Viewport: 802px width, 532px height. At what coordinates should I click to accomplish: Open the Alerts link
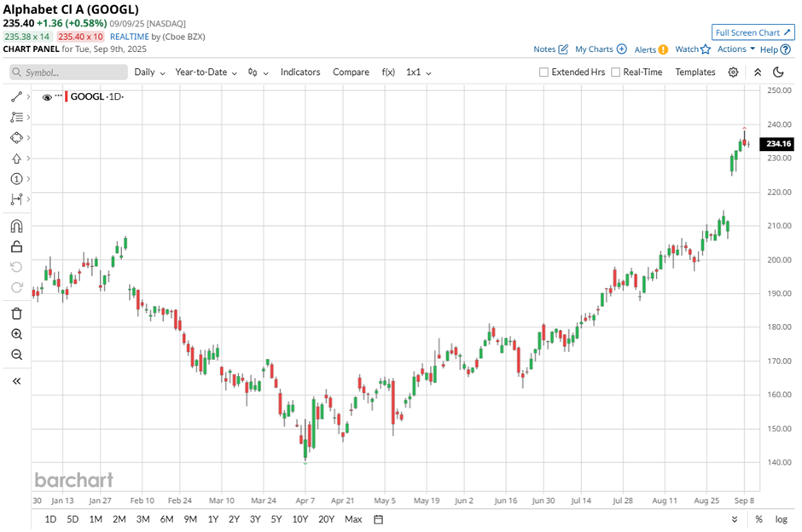coord(651,49)
